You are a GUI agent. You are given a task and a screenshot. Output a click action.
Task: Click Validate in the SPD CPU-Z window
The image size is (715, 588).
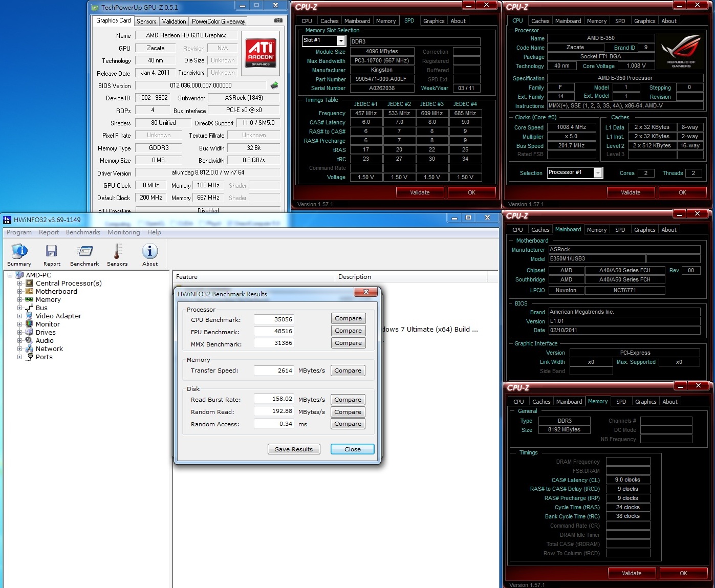pos(420,192)
